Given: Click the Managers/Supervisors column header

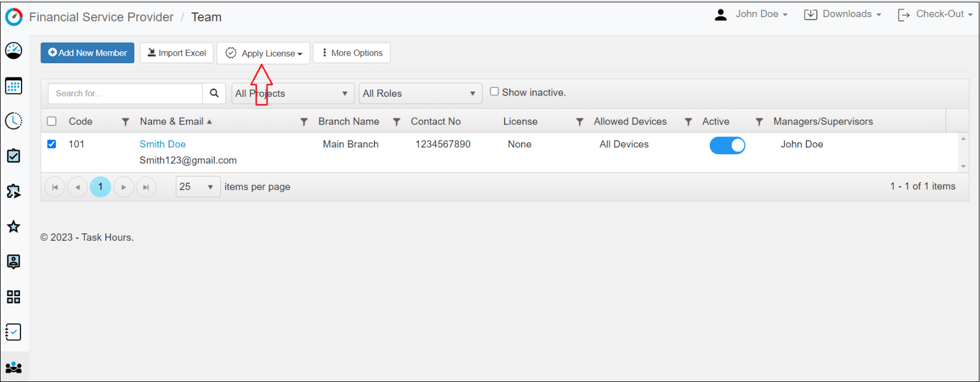Looking at the screenshot, I should (x=823, y=121).
